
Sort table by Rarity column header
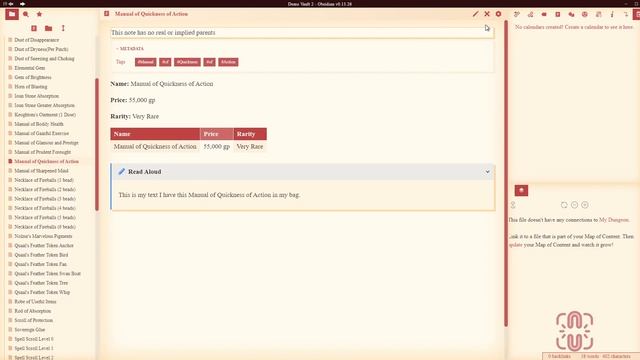250,134
